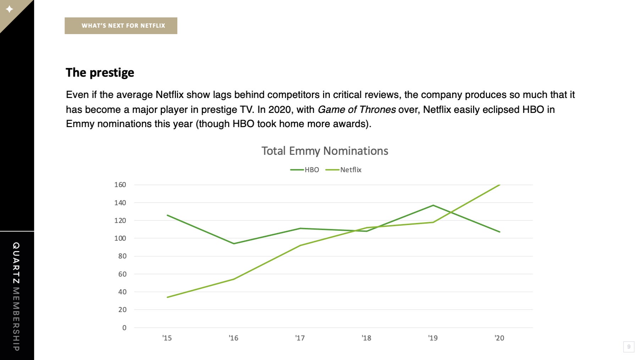Image resolution: width=644 pixels, height=360 pixels.
Task: Click the '20 x-axis label
Action: click(499, 338)
